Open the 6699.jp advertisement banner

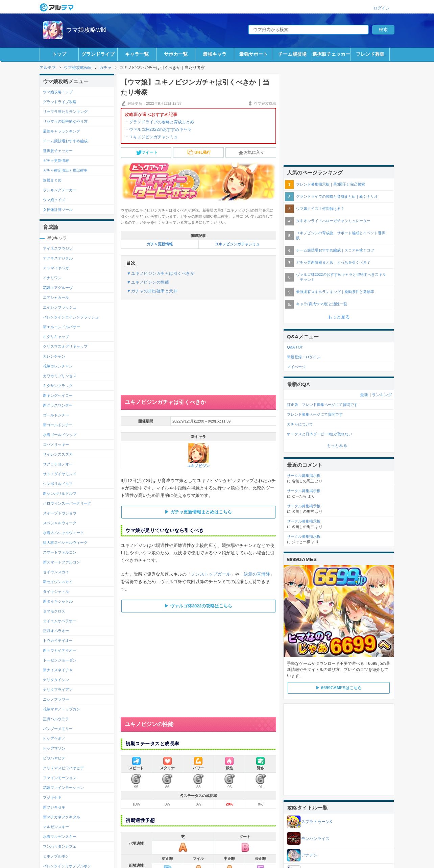pyautogui.click(x=339, y=611)
